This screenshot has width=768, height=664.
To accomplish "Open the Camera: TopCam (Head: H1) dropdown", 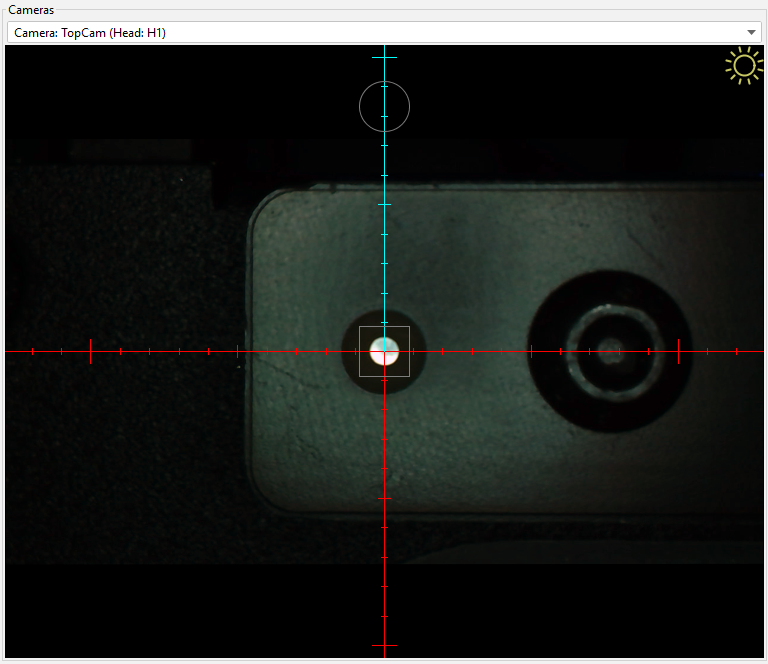I will click(384, 33).
